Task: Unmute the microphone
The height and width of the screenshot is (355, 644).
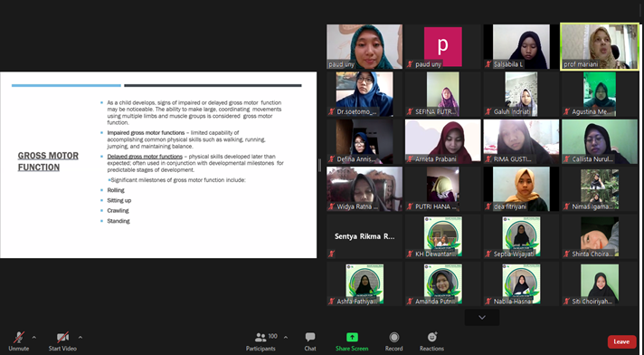Action: point(18,341)
